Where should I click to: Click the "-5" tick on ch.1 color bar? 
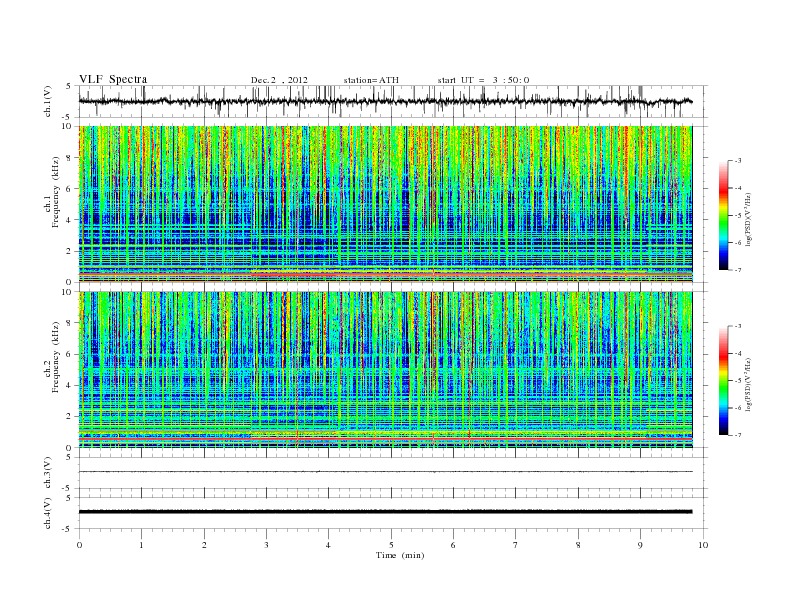click(x=738, y=215)
